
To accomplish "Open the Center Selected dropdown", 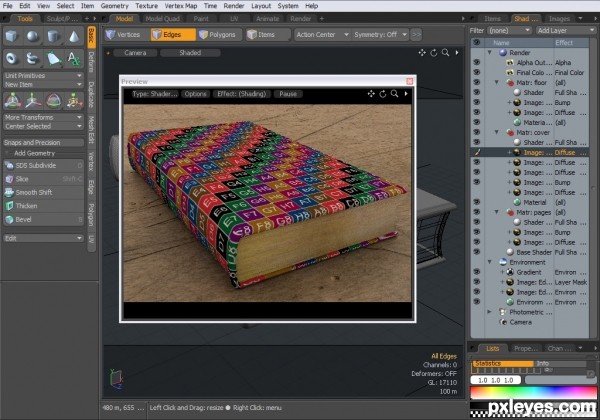I will pos(43,126).
